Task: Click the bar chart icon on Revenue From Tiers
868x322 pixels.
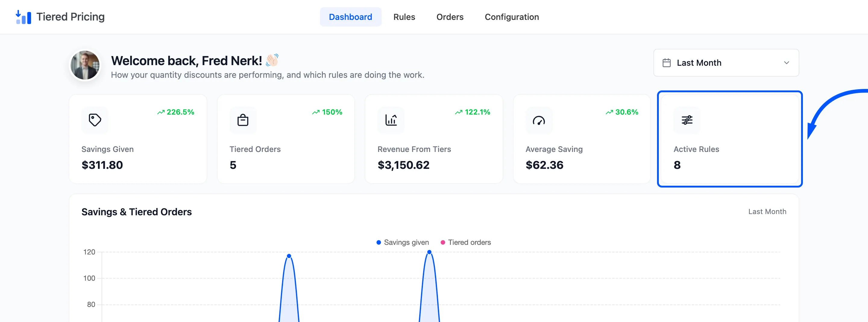Action: pyautogui.click(x=391, y=120)
